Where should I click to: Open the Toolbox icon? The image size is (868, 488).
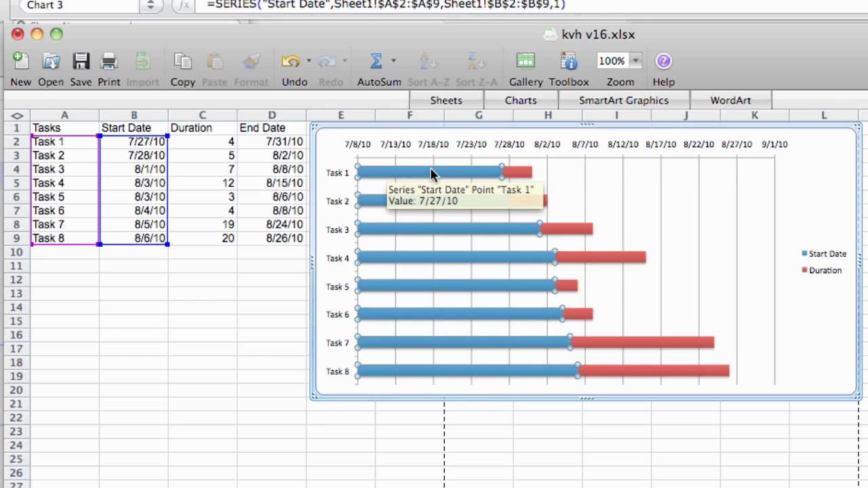pos(568,62)
